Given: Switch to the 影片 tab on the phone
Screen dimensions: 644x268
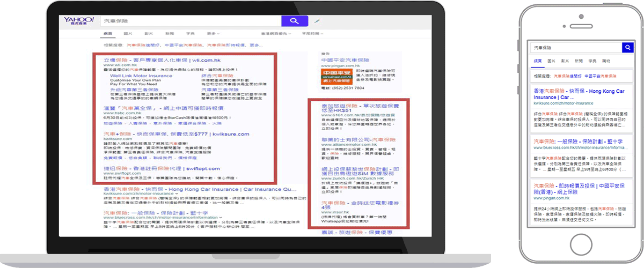Looking at the screenshot, I should point(565,62).
